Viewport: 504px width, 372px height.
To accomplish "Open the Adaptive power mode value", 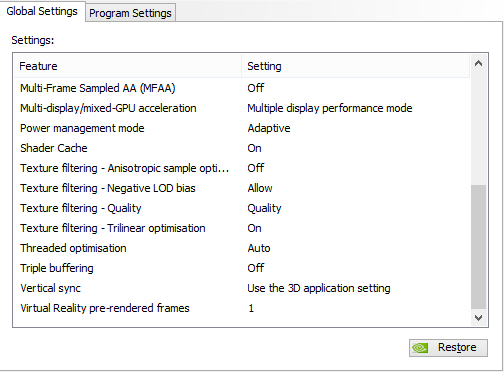I will point(269,128).
